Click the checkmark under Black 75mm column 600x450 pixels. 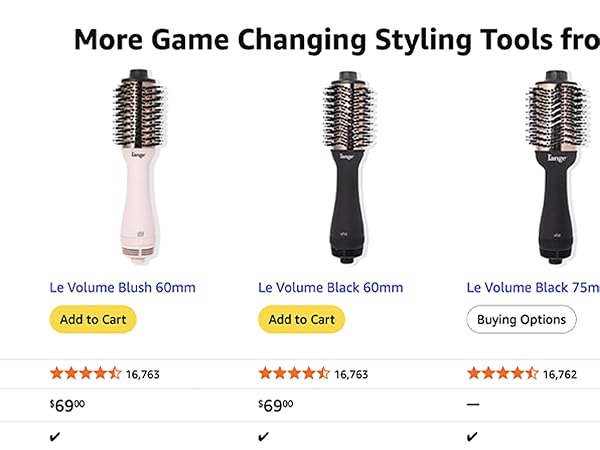(473, 436)
